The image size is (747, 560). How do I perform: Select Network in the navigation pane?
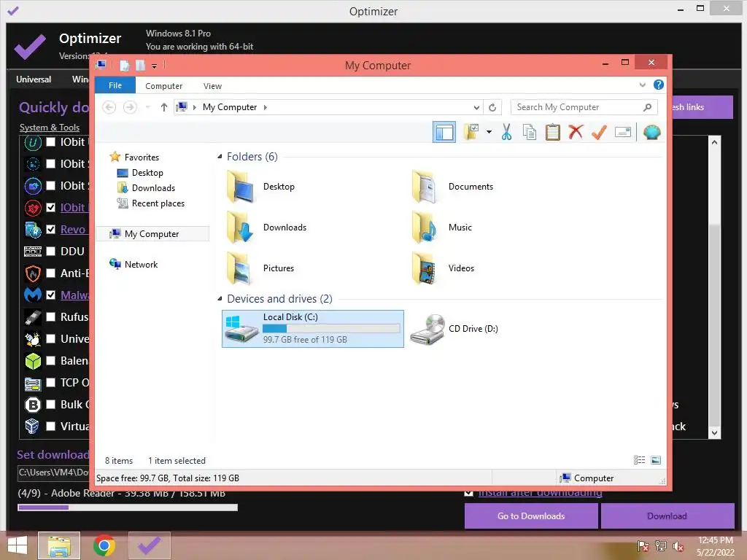click(x=141, y=265)
